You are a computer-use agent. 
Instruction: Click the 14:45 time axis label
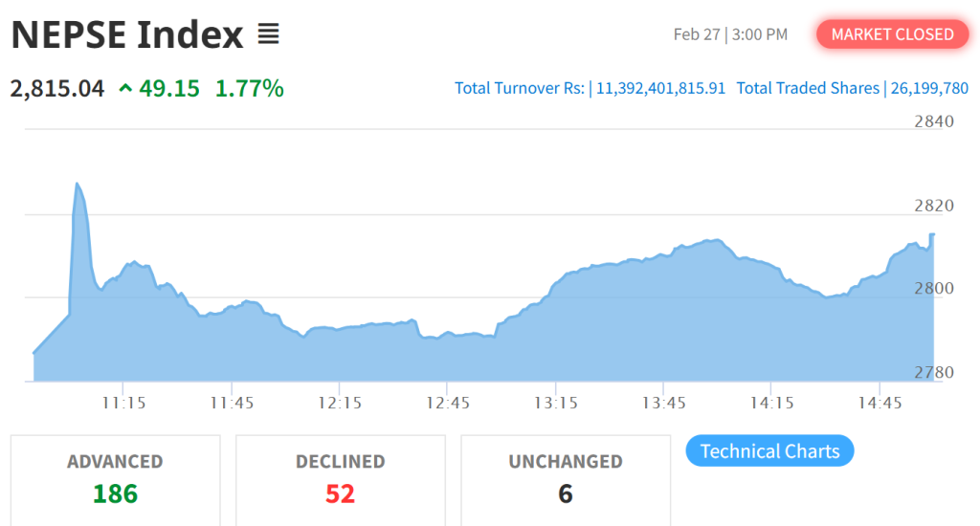tap(880, 403)
